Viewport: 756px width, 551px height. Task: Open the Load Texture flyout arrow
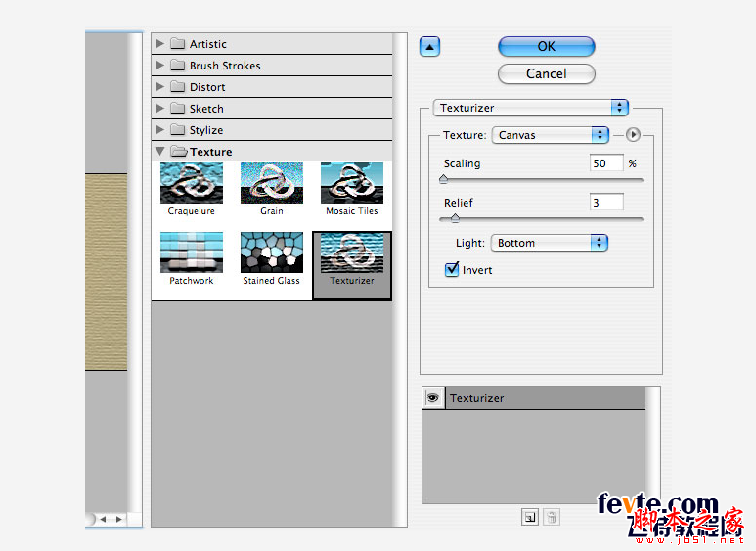633,135
